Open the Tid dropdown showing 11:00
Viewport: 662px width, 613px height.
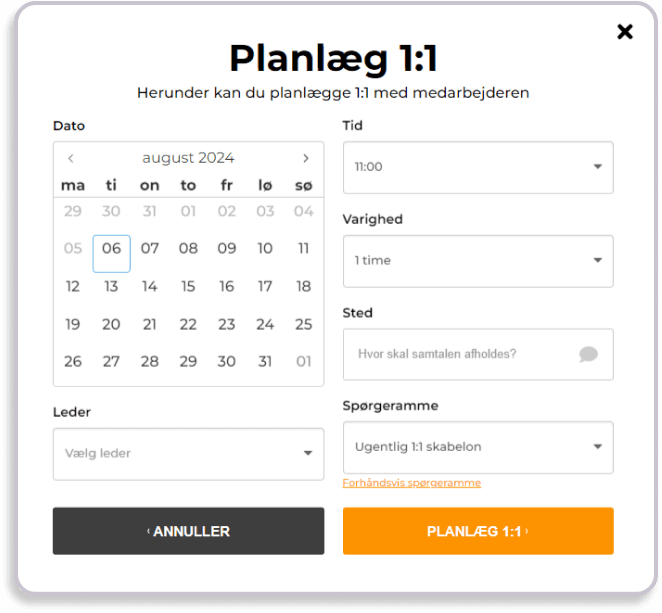point(478,167)
